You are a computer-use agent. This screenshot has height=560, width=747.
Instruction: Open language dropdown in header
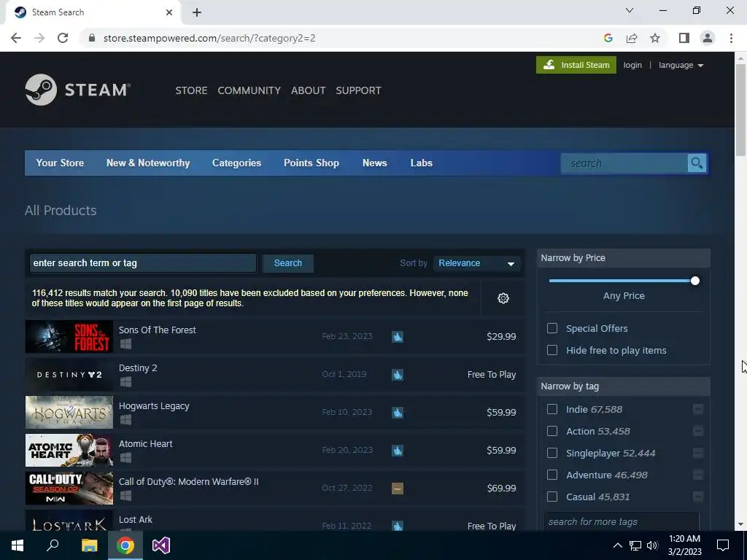(681, 65)
